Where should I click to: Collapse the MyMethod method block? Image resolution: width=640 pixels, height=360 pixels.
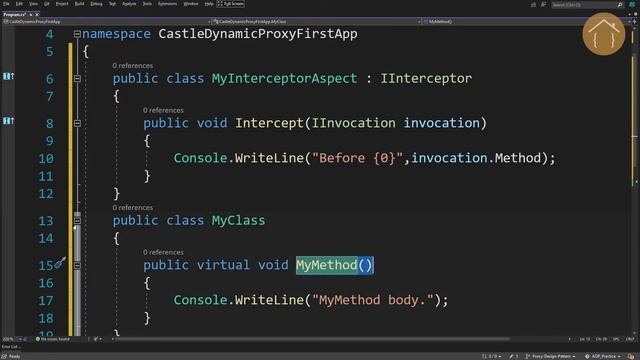coord(77,265)
